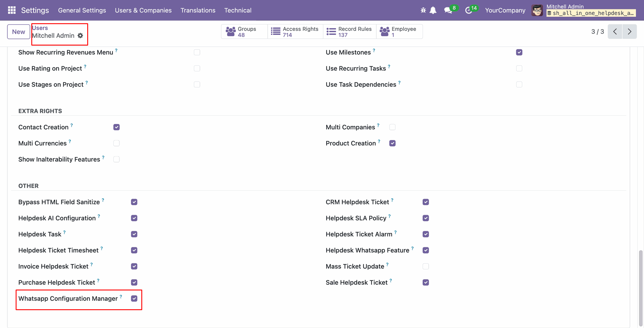Image resolution: width=644 pixels, height=328 pixels.
Task: Uncheck Use Milestones checkbox
Action: pos(519,52)
